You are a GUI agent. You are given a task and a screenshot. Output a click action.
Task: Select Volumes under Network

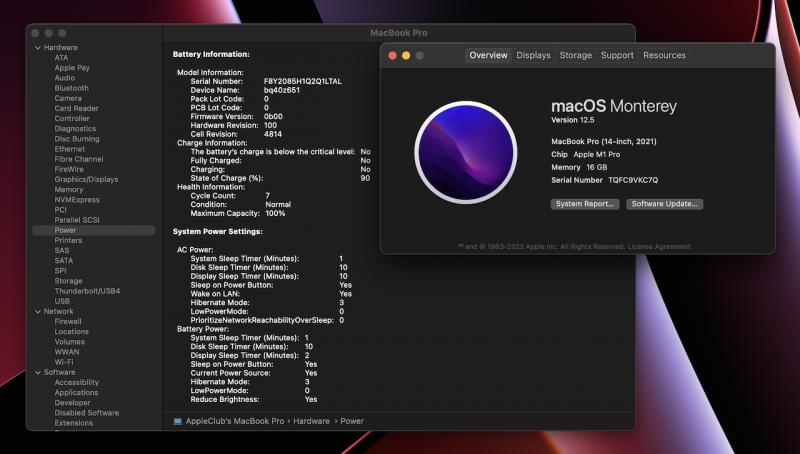click(x=69, y=342)
